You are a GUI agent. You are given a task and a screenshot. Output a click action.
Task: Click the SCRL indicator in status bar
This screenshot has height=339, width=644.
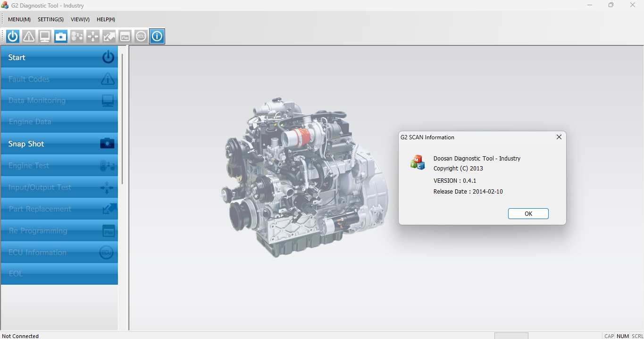point(637,336)
